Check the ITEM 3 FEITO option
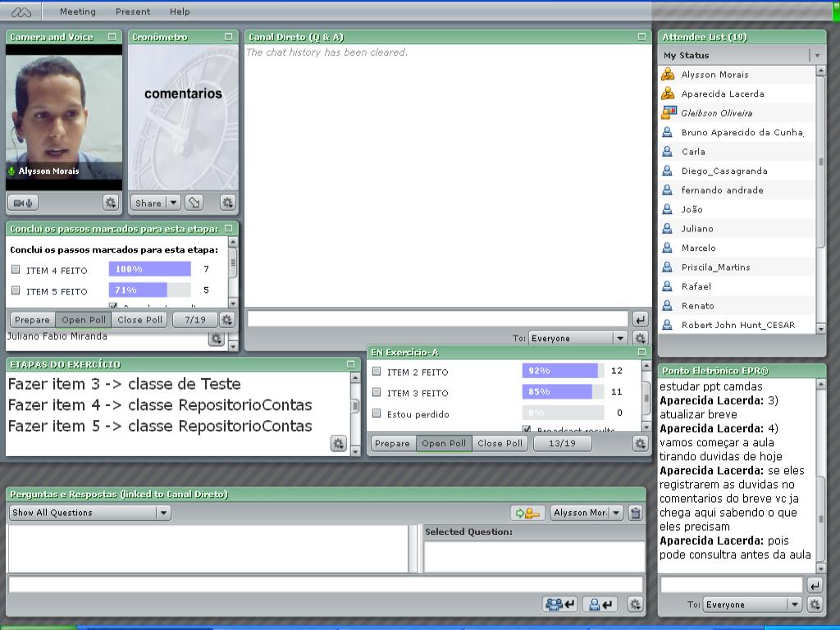 tap(377, 392)
